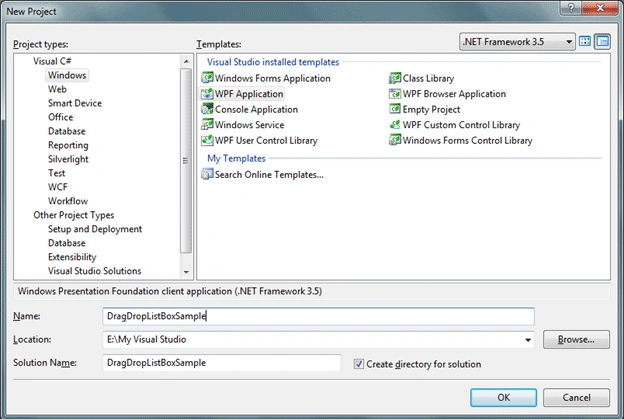Click the "Class Library" template label
The image size is (624, 419).
pos(428,78)
